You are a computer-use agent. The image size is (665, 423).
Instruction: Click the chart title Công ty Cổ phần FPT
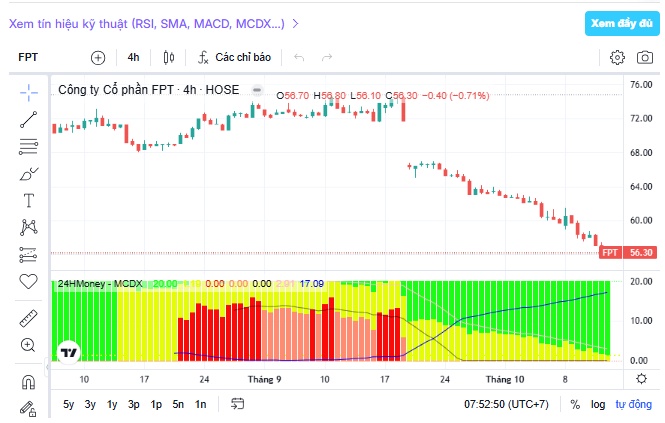coord(148,90)
